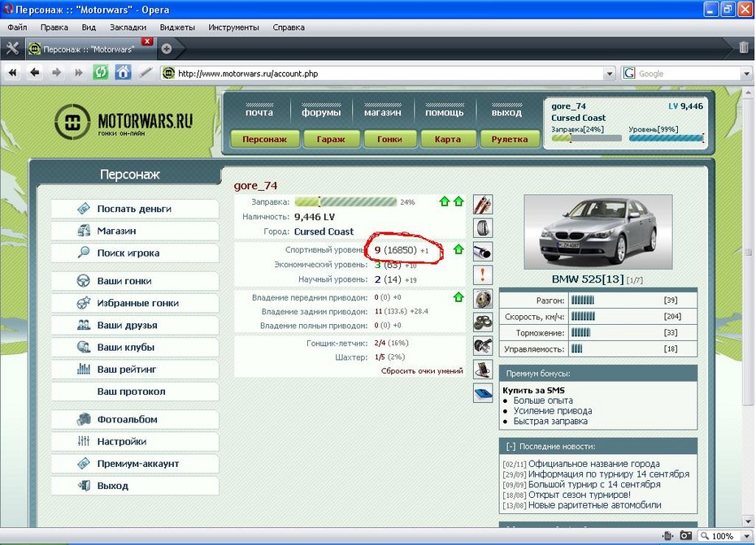
Task: Click the Купить за SMS link
Action: pos(533,391)
